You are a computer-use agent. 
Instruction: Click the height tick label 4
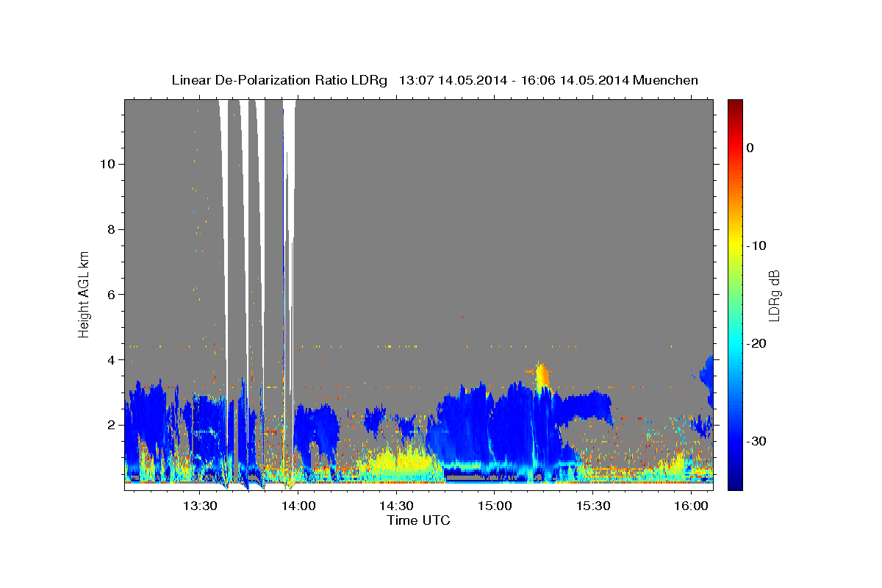coord(110,360)
